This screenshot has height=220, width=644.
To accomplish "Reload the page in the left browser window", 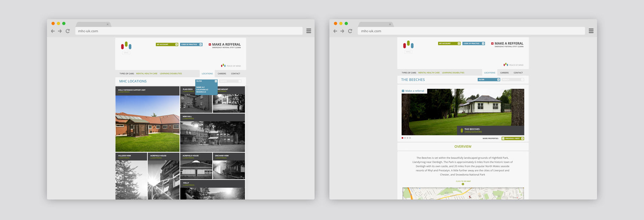I will tap(68, 31).
